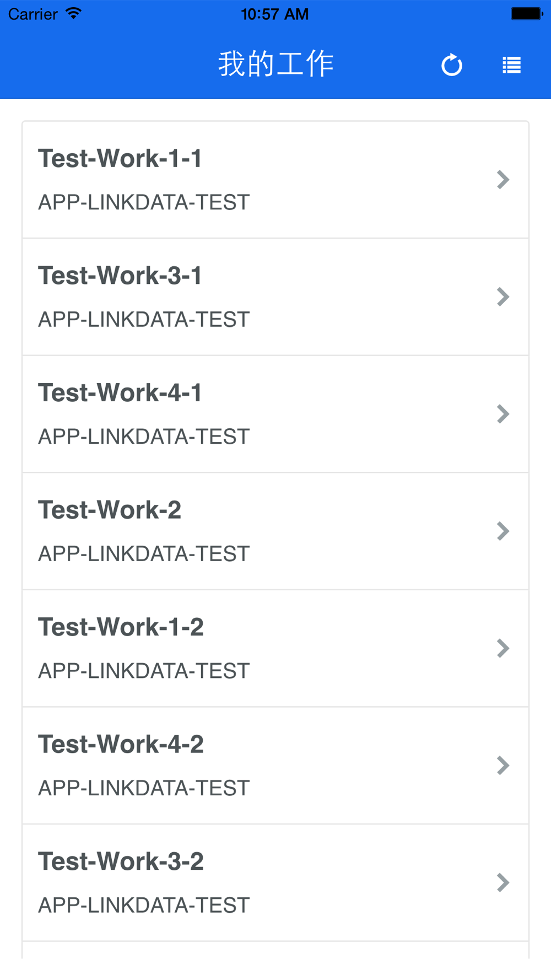Viewport: 551px width, 980px height.
Task: Open the Test-Work-4-2 work item title
Action: pos(121,744)
